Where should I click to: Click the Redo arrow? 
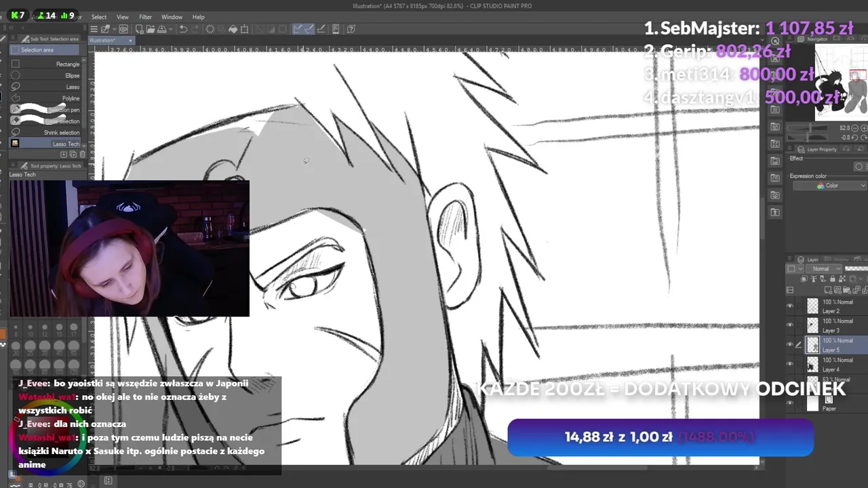click(195, 29)
